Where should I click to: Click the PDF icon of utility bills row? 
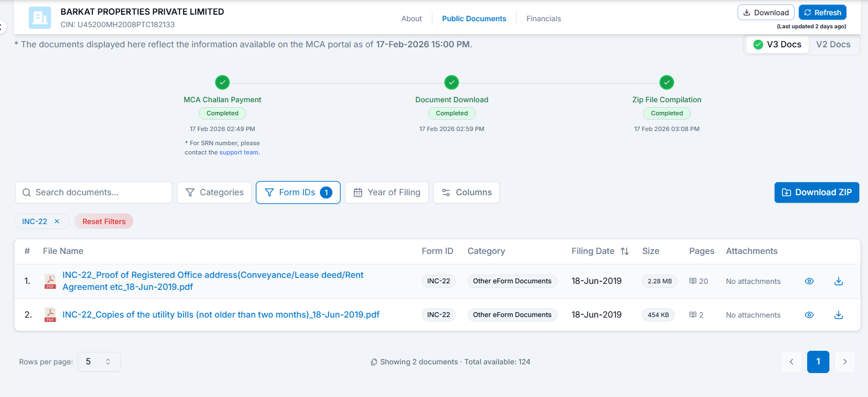tap(50, 315)
